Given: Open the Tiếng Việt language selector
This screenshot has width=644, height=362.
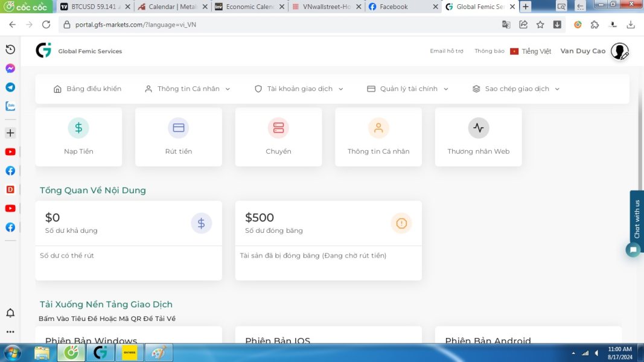Looking at the screenshot, I should coord(531,51).
